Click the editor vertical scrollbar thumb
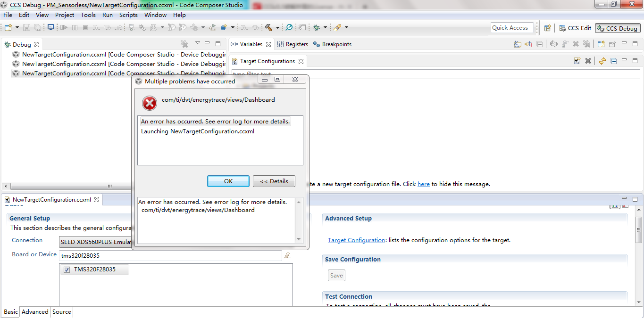This screenshot has width=644, height=318. point(639,229)
